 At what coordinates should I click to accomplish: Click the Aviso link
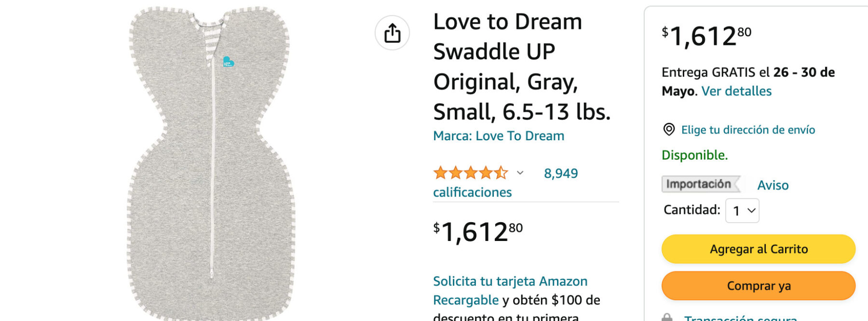[x=773, y=185]
